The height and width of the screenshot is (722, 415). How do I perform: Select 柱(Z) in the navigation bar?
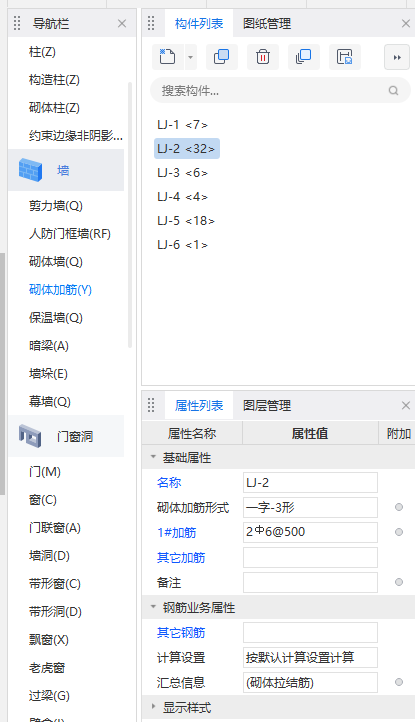coord(42,52)
